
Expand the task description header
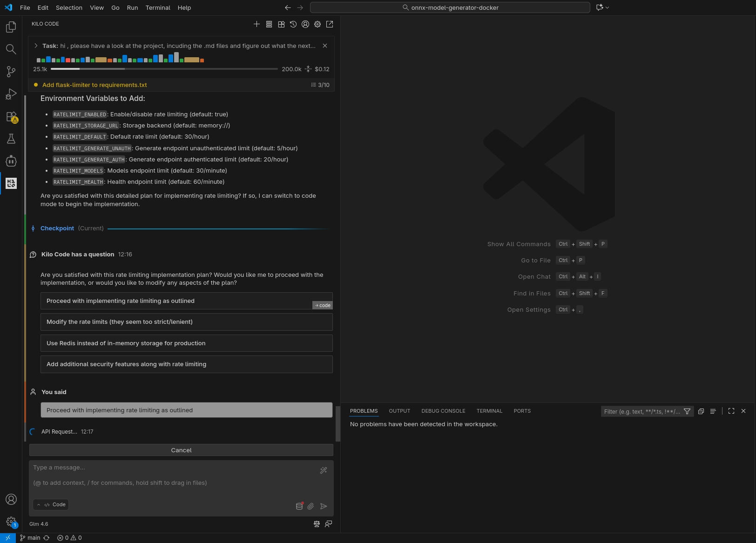click(36, 46)
